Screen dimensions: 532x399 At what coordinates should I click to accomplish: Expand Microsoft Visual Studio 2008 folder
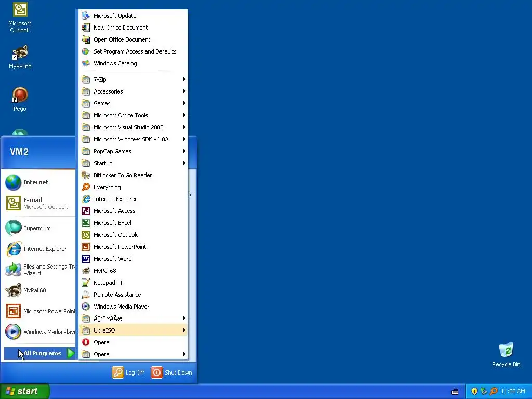[133, 127]
